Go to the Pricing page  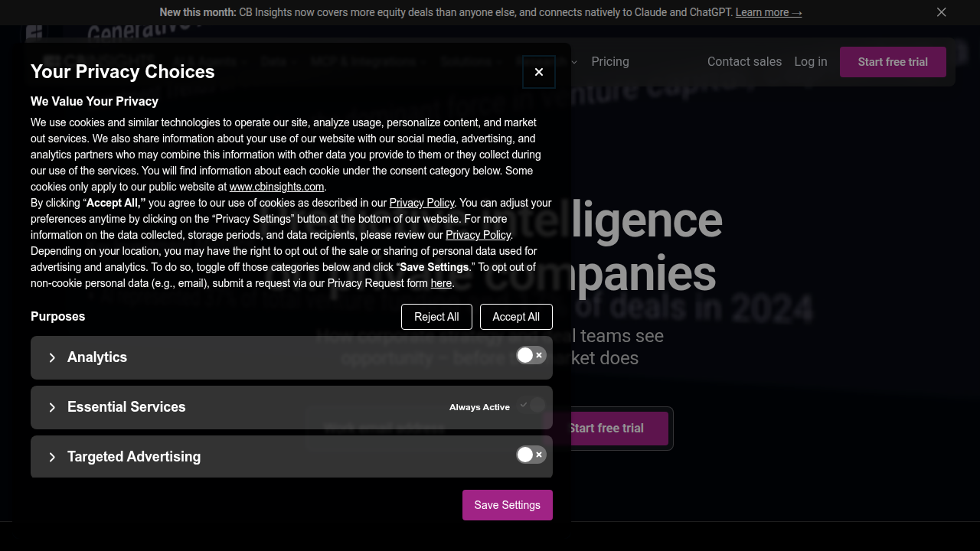[x=610, y=62]
